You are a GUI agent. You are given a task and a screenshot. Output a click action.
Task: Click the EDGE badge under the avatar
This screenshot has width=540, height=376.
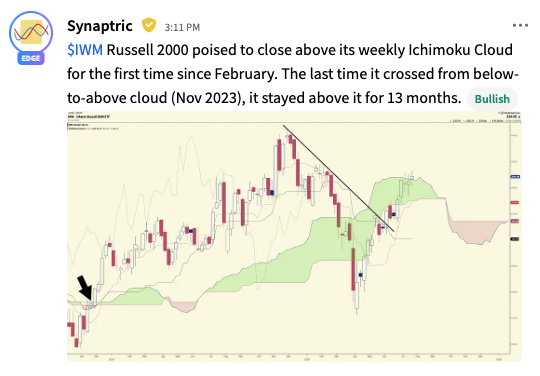[x=31, y=59]
